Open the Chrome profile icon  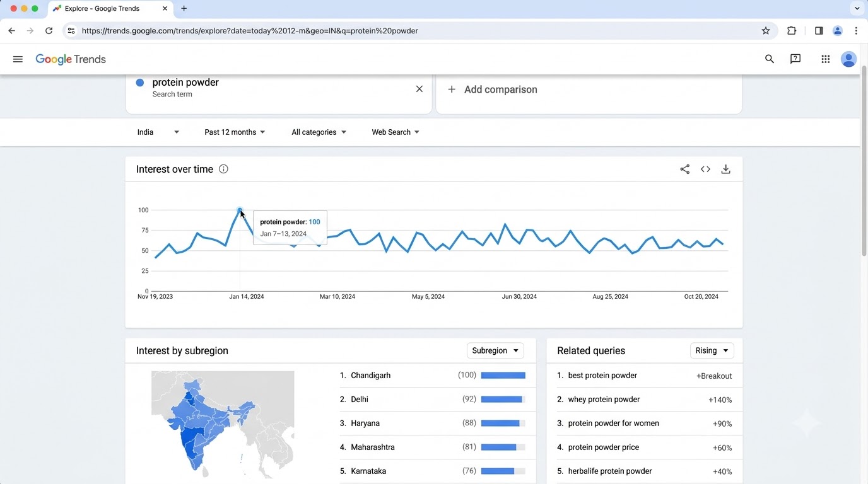[x=838, y=30]
